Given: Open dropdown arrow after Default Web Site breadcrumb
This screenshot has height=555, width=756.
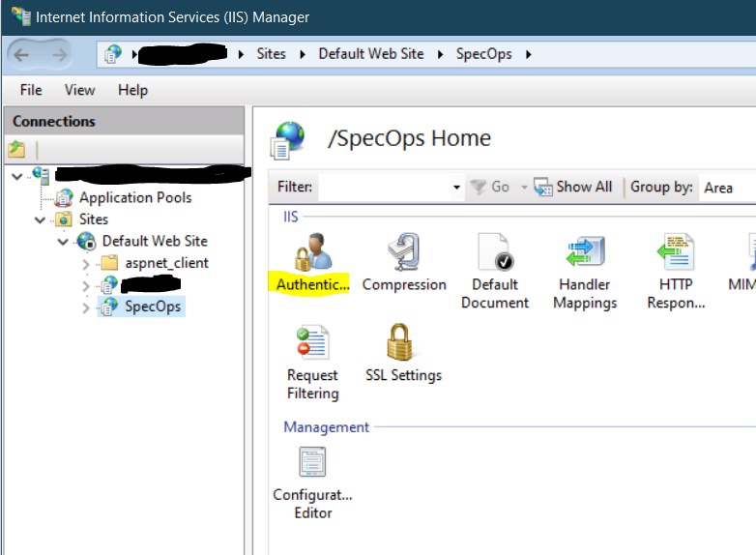Looking at the screenshot, I should (x=440, y=54).
